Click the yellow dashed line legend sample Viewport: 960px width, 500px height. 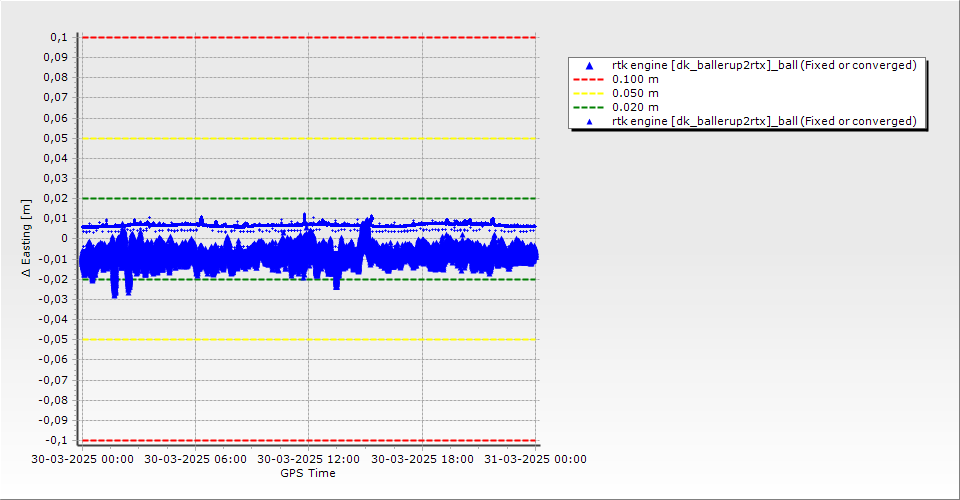[589, 93]
